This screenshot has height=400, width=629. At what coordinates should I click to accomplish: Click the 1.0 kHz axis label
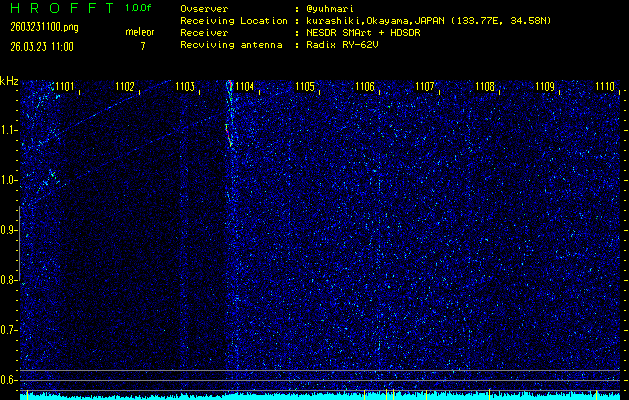pyautogui.click(x=9, y=180)
